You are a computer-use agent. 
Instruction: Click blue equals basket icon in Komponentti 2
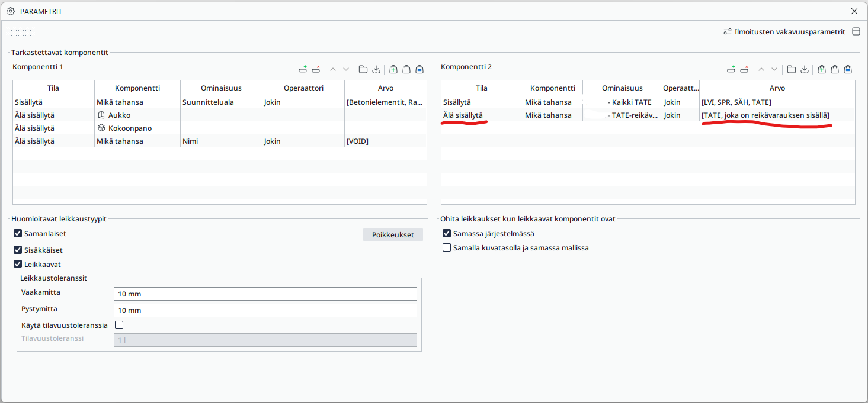[x=848, y=69]
